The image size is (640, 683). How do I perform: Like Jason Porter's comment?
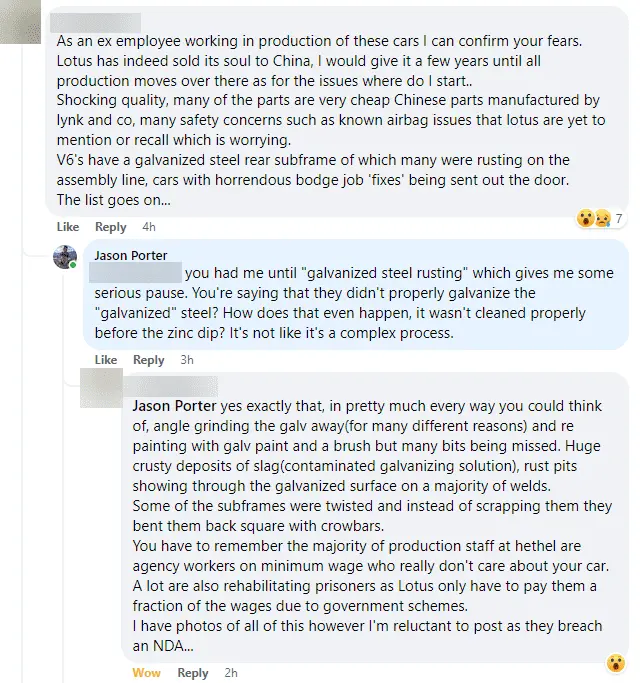pyautogui.click(x=106, y=360)
